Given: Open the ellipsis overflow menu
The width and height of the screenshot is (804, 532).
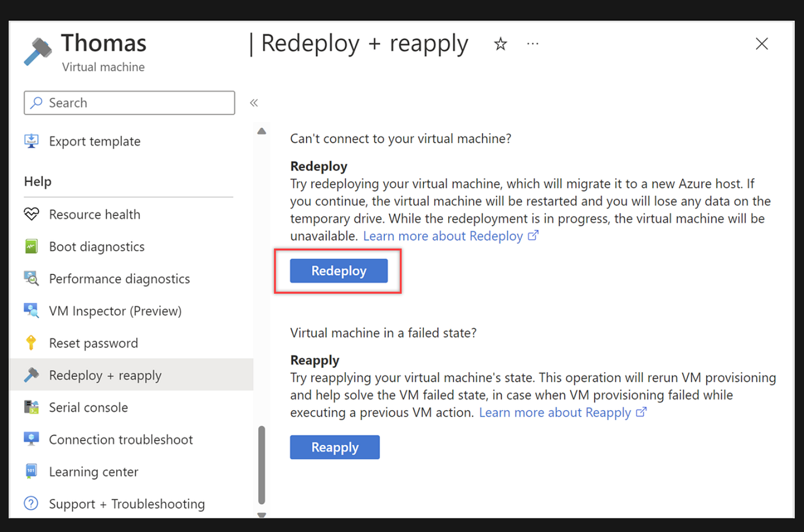Looking at the screenshot, I should [532, 43].
